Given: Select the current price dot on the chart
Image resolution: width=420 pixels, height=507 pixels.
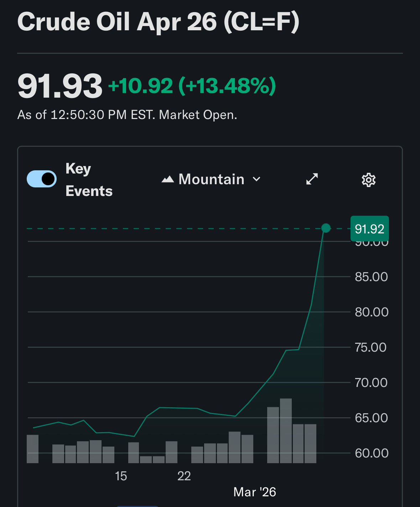Looking at the screenshot, I should point(326,228).
